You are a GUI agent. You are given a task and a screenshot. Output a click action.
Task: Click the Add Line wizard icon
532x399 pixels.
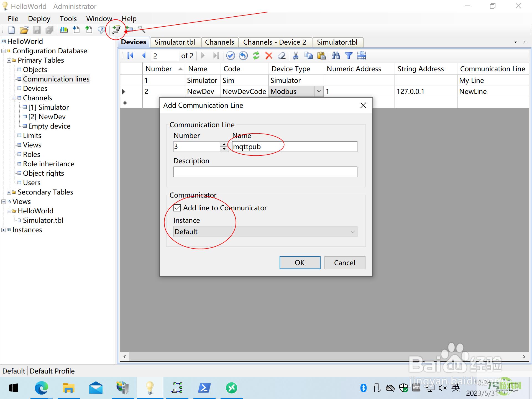pos(116,29)
